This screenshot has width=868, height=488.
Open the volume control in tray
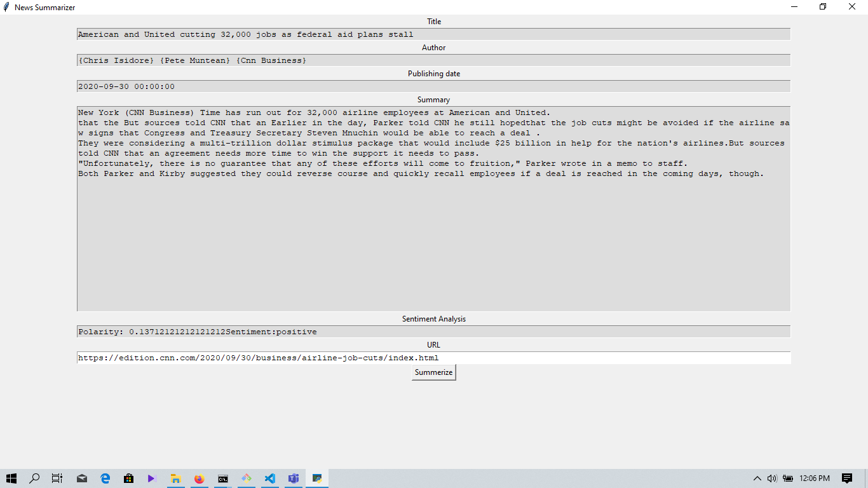click(x=772, y=478)
